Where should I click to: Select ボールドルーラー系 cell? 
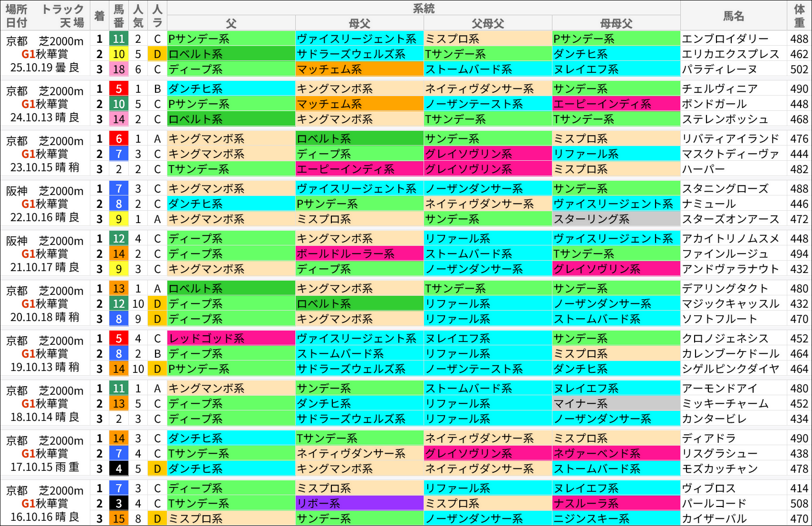[359, 254]
